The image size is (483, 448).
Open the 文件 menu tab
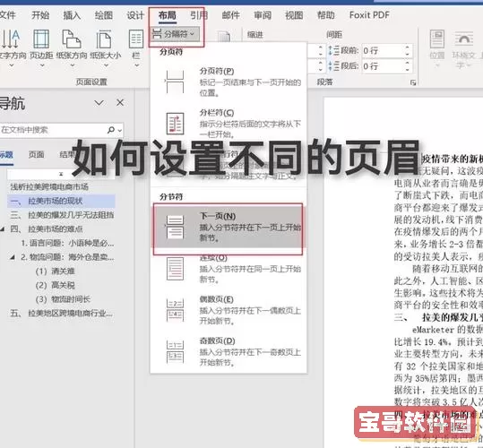[x=7, y=15]
